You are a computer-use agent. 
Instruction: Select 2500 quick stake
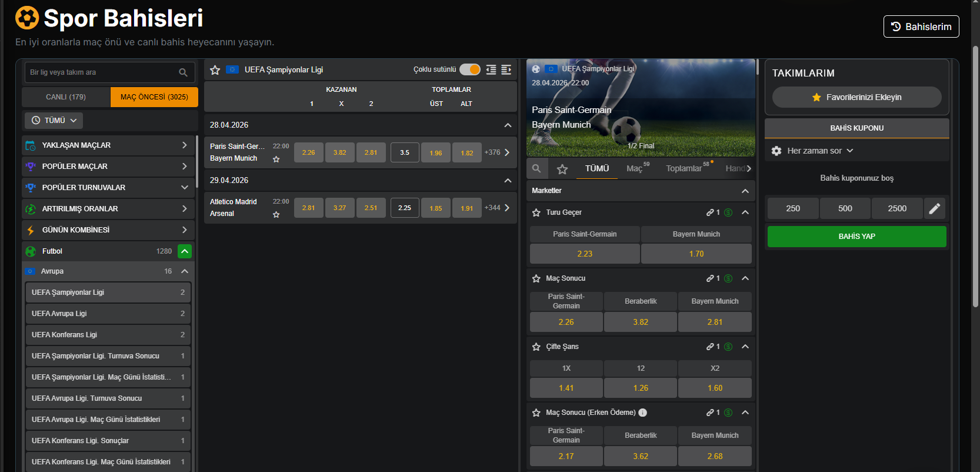pos(897,208)
